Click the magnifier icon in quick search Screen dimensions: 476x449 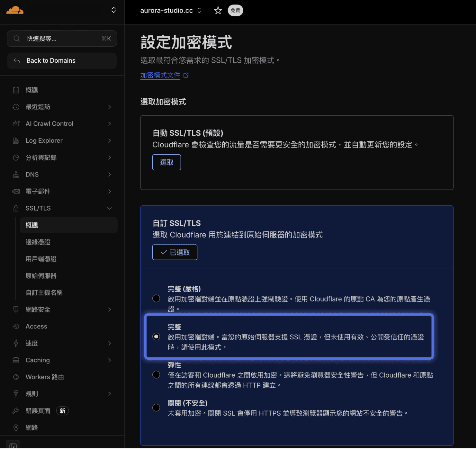click(17, 39)
